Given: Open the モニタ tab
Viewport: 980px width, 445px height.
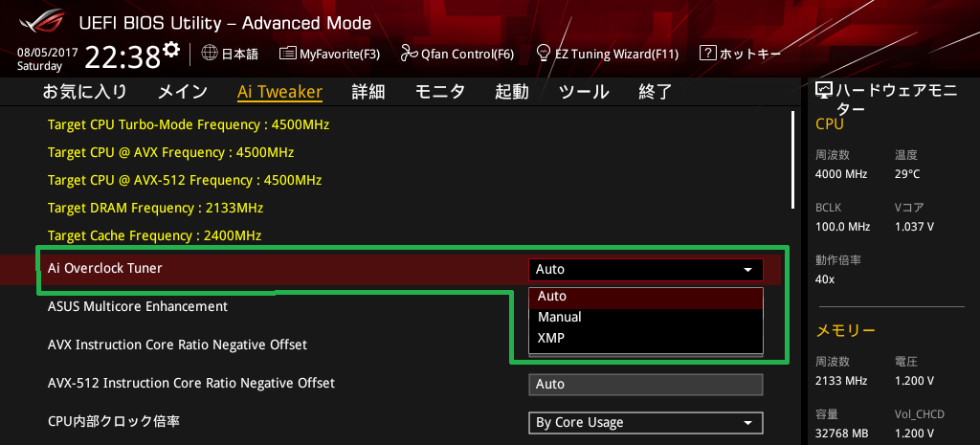Looking at the screenshot, I should [x=440, y=92].
